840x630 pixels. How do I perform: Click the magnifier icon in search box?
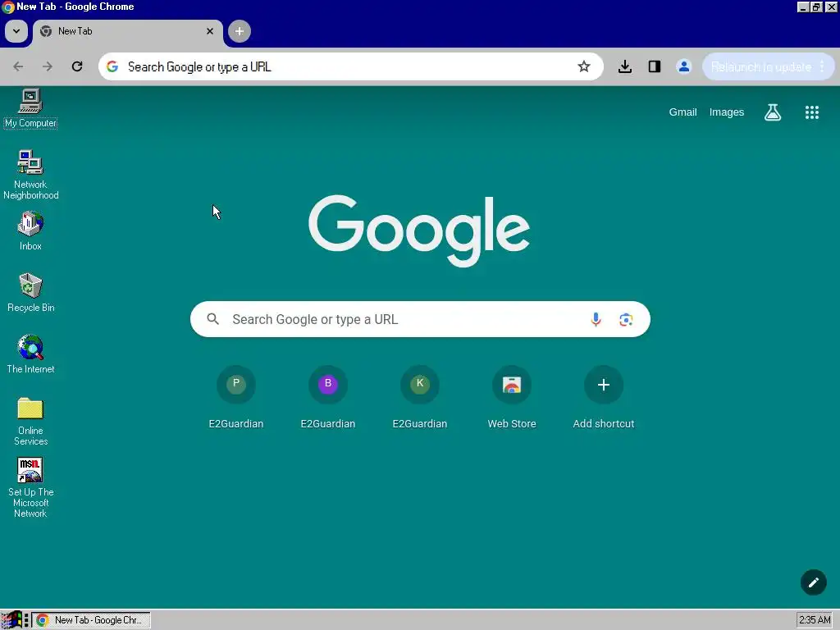coord(212,319)
